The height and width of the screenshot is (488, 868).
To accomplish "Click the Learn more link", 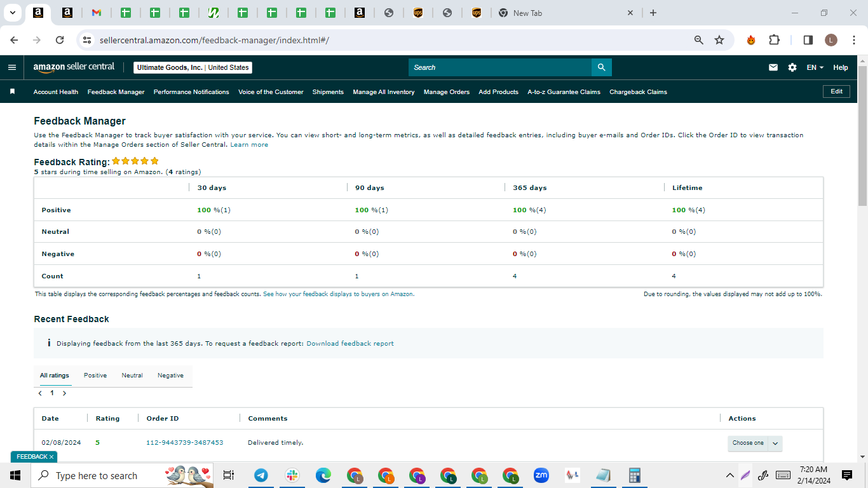I will (249, 145).
